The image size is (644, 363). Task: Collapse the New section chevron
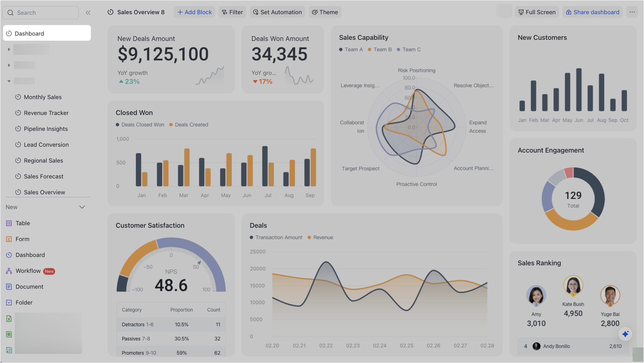pyautogui.click(x=82, y=207)
